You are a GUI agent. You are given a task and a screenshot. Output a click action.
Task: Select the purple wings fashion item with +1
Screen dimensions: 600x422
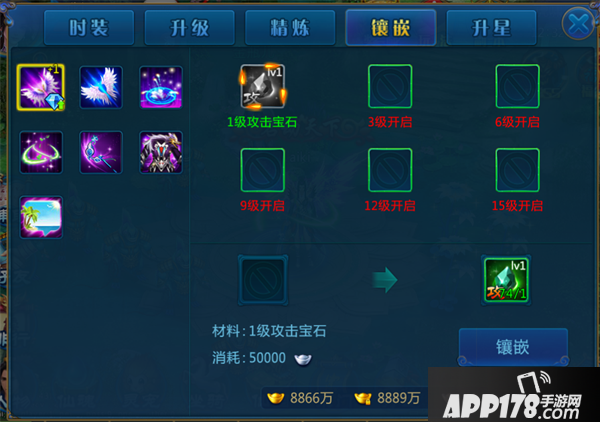(41, 87)
